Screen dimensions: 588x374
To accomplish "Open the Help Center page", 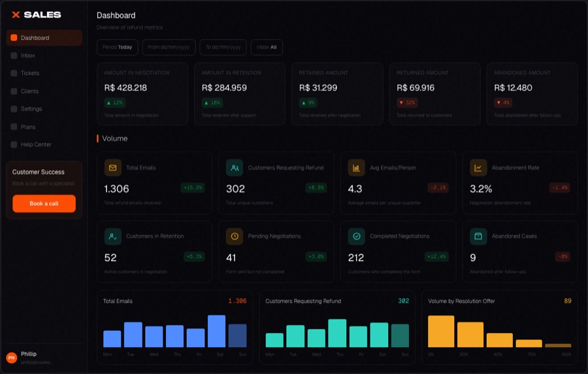I will [x=44, y=144].
